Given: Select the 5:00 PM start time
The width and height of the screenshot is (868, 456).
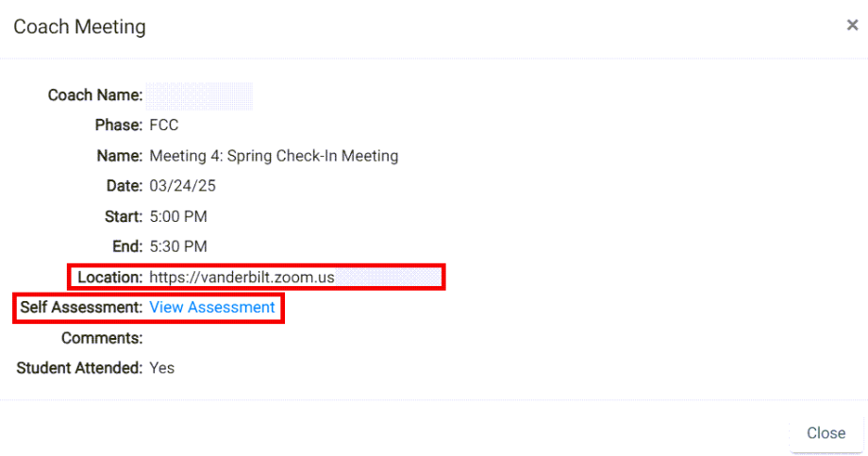Looking at the screenshot, I should coord(178,216).
